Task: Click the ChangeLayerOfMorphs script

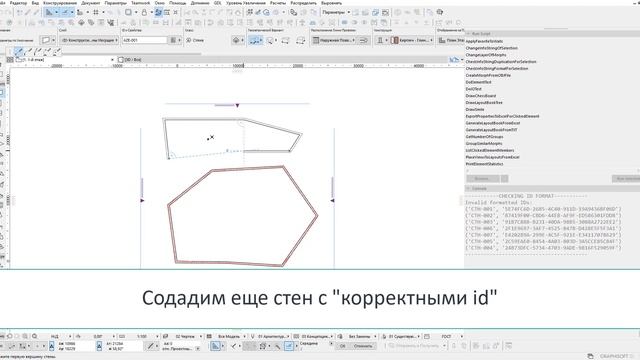Action: pyautogui.click(x=486, y=55)
